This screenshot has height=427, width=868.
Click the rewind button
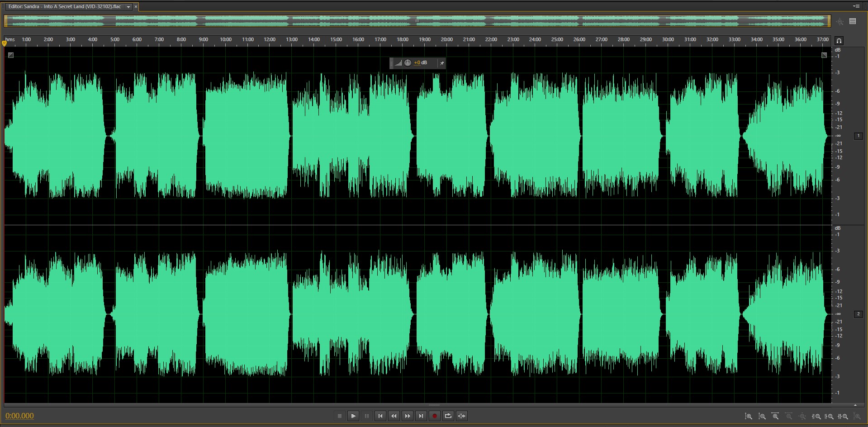(394, 416)
